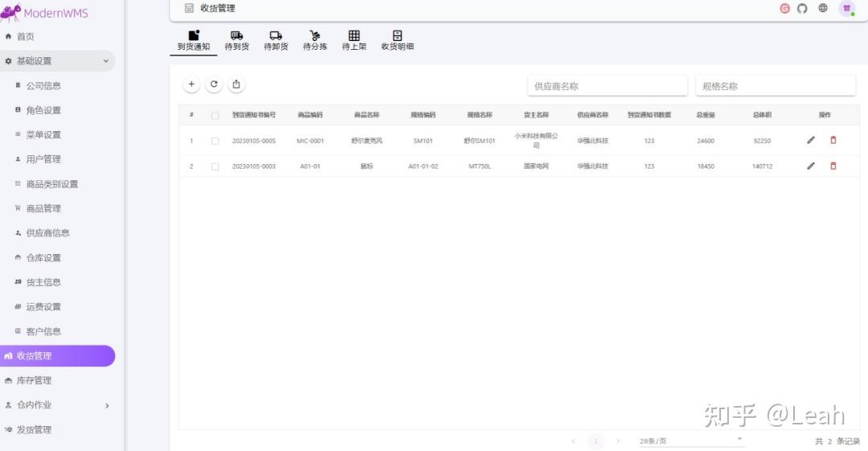Click cell MT750L
The image size is (868, 451).
[x=479, y=166]
